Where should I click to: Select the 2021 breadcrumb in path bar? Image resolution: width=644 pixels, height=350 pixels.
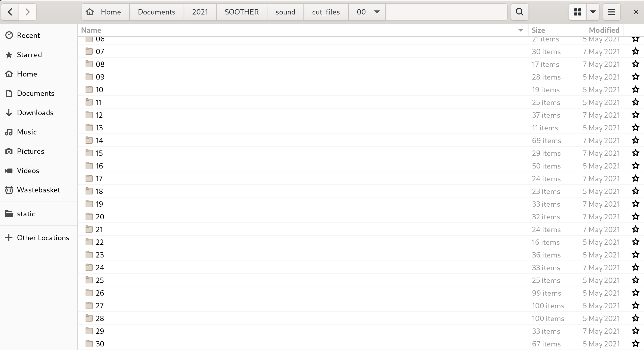pyautogui.click(x=200, y=12)
